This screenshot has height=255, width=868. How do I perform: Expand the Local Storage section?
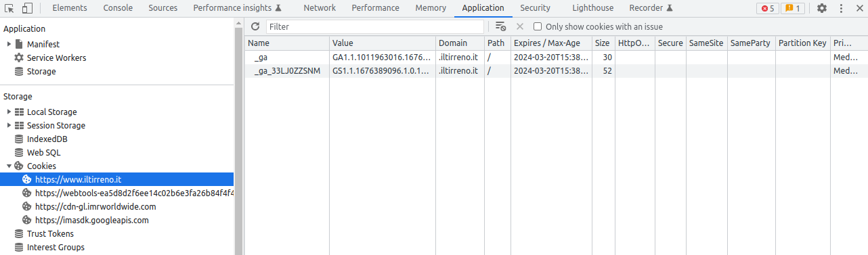9,112
